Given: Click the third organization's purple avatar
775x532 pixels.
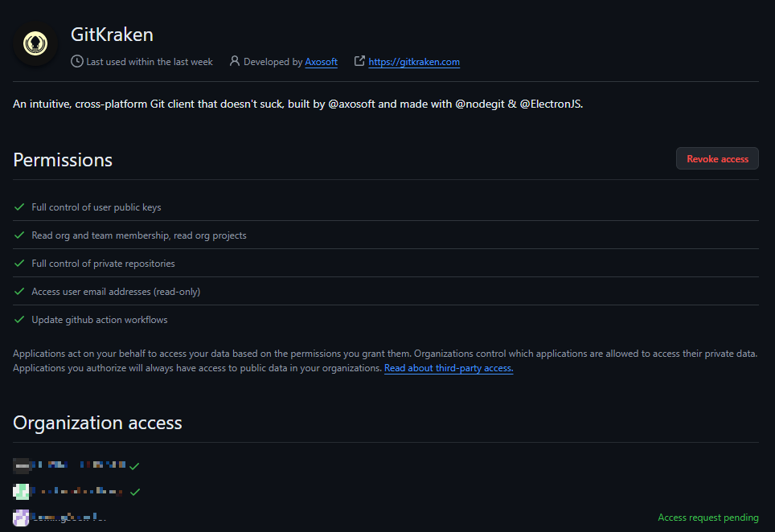Looking at the screenshot, I should click(21, 518).
